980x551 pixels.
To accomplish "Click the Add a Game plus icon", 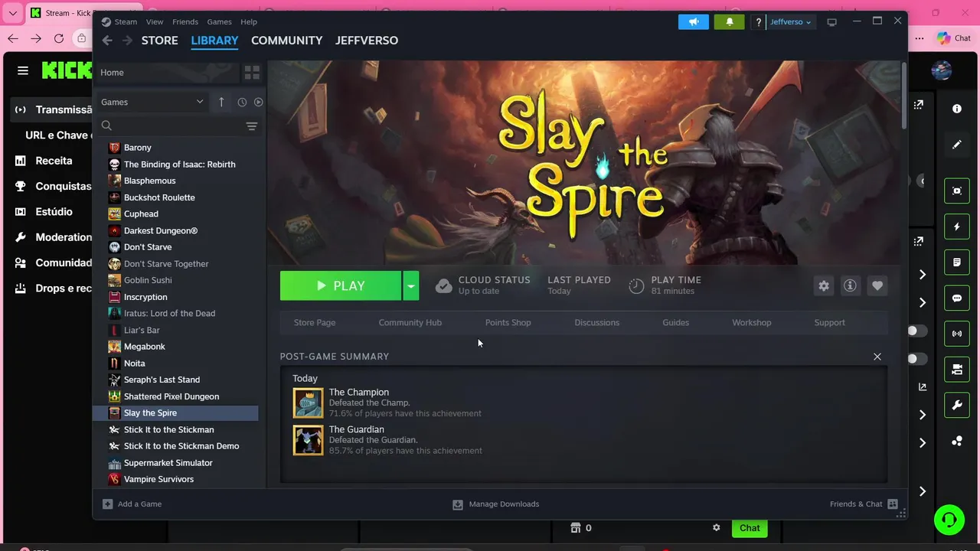I will (x=108, y=504).
